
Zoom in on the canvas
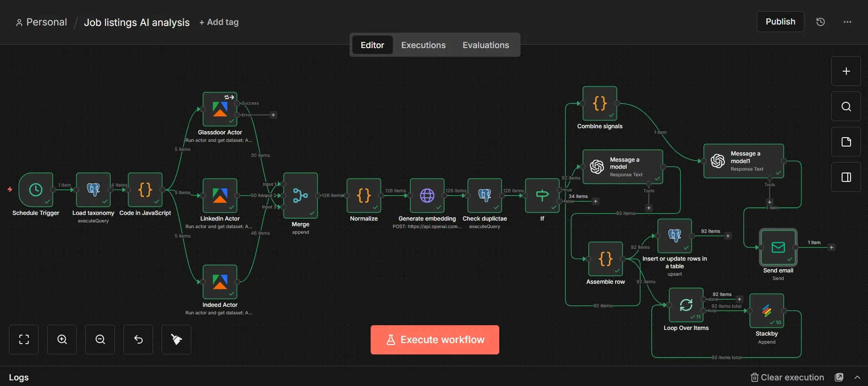(x=62, y=339)
